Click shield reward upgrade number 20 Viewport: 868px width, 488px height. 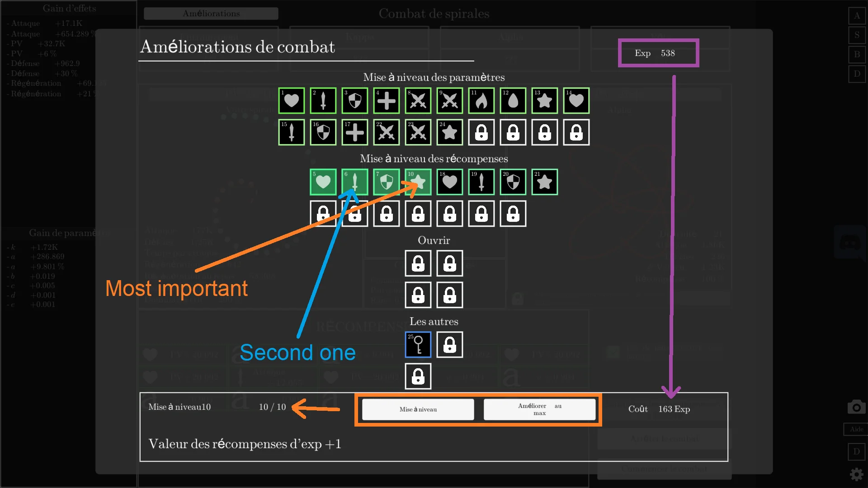tap(513, 182)
